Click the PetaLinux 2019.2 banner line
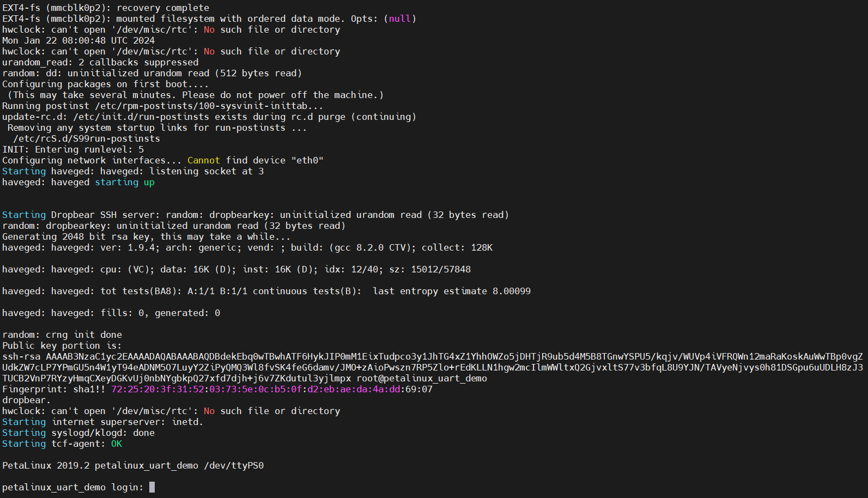This screenshot has width=868, height=498. coord(133,465)
